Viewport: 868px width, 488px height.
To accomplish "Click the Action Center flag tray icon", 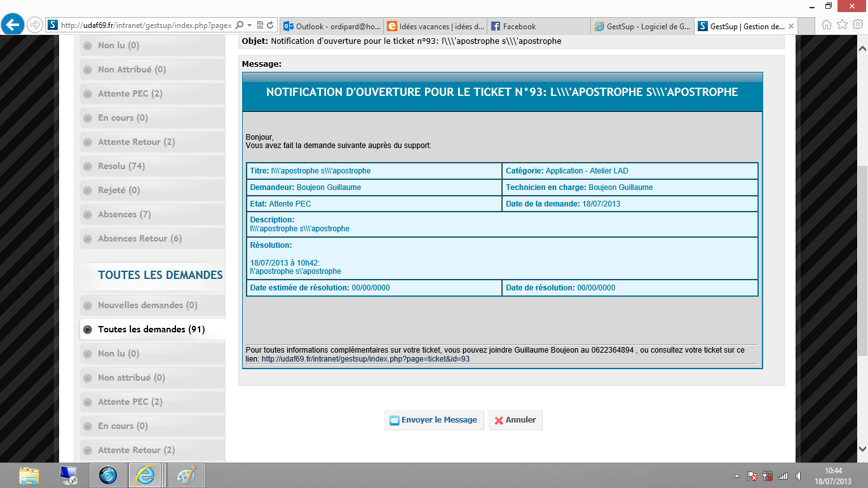I will 752,476.
